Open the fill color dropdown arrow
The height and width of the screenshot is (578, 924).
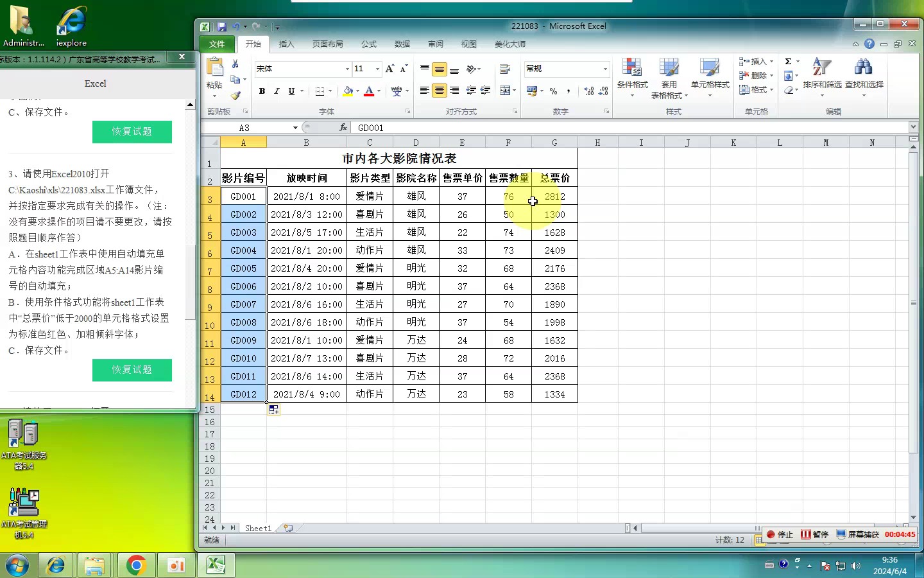(357, 91)
